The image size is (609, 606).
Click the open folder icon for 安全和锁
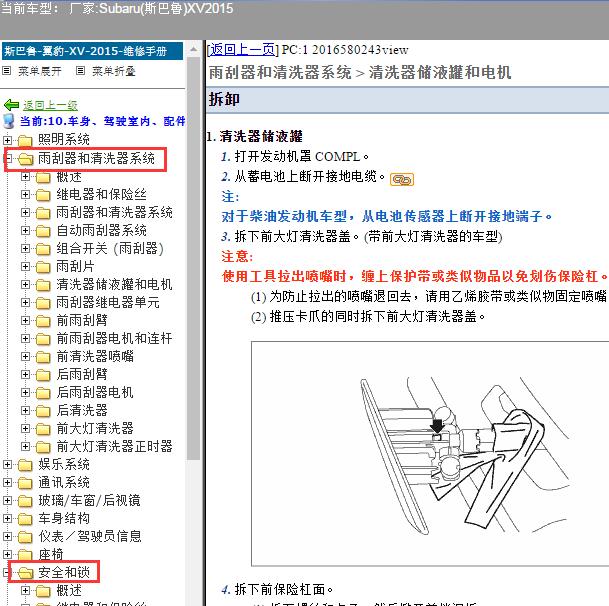point(26,573)
